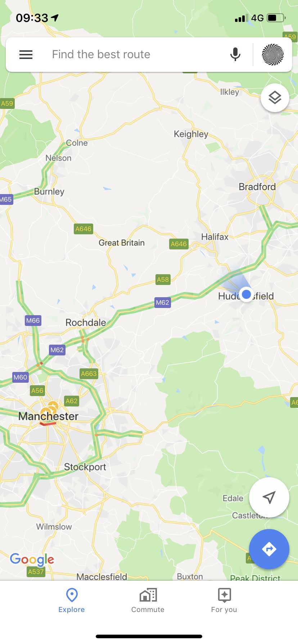Open the account profile avatar
This screenshot has height=644, width=298.
(x=273, y=55)
